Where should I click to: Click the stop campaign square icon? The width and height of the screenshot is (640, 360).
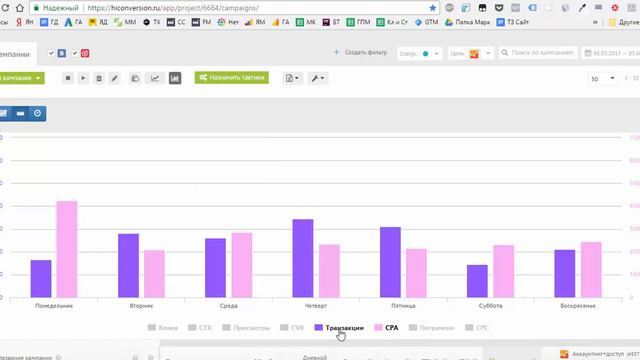click(x=68, y=78)
